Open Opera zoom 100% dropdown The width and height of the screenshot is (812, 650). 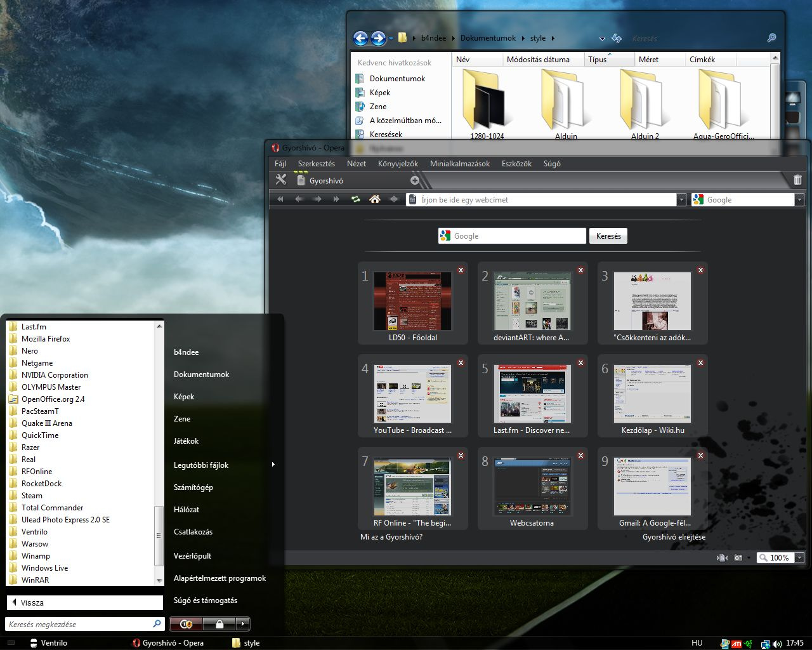click(799, 558)
